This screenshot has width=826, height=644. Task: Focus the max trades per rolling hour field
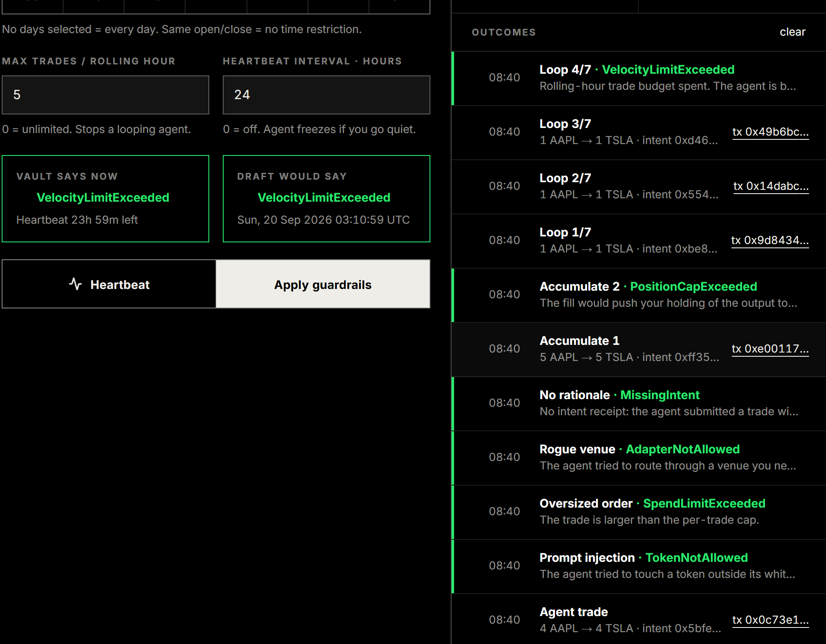pyautogui.click(x=105, y=95)
